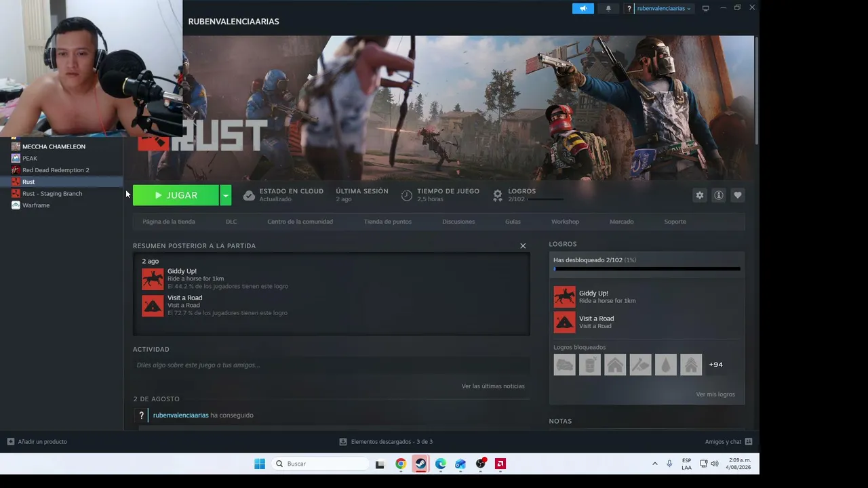Show the +94 remaining locked achievements
This screenshot has height=488, width=868.
[715, 365]
